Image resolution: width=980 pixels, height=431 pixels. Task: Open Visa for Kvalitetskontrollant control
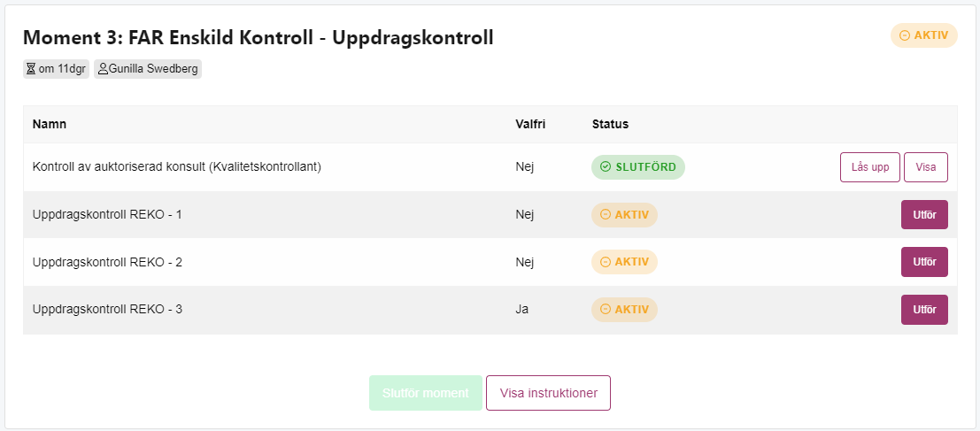926,167
